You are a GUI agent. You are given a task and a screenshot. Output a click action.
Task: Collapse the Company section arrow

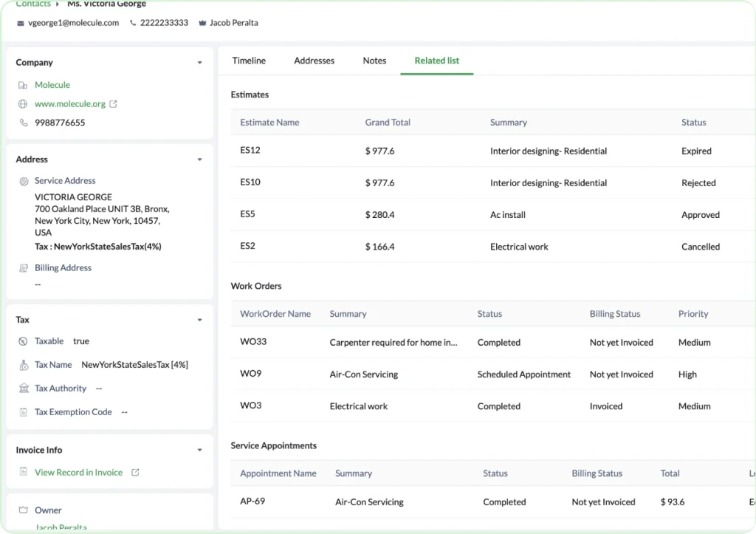(x=199, y=63)
